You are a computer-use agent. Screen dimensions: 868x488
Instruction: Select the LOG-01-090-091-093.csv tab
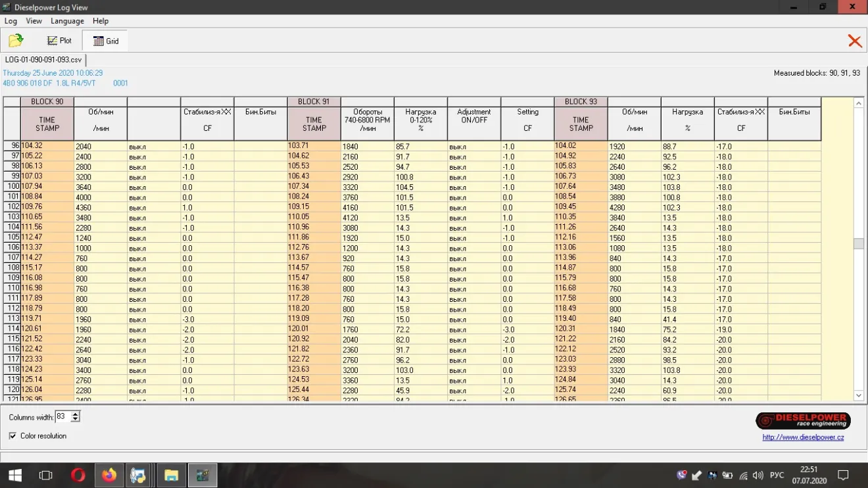(x=43, y=60)
